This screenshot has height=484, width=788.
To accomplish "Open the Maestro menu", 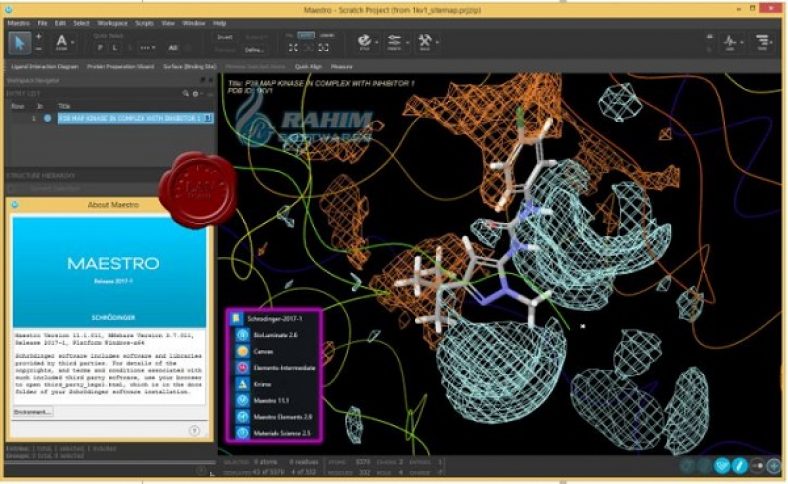I will (18, 23).
